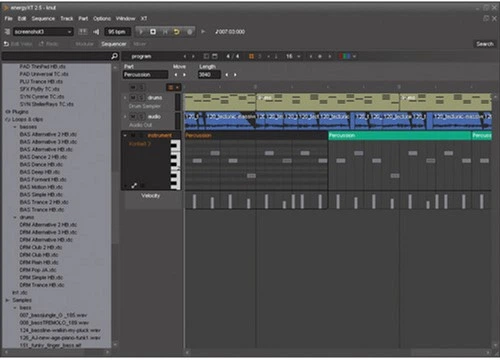Click the Part name field 'Percussion'

coord(145,75)
